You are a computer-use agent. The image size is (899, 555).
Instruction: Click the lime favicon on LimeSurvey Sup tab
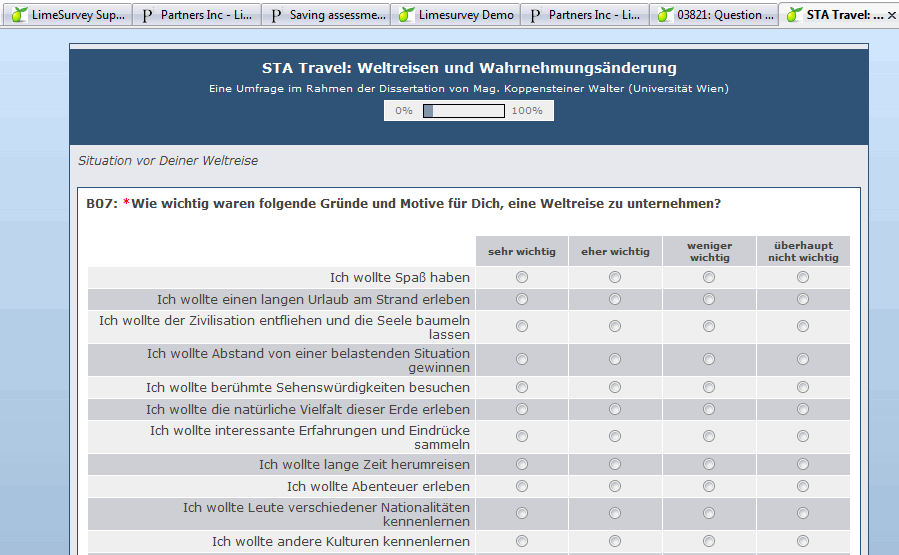[x=17, y=15]
